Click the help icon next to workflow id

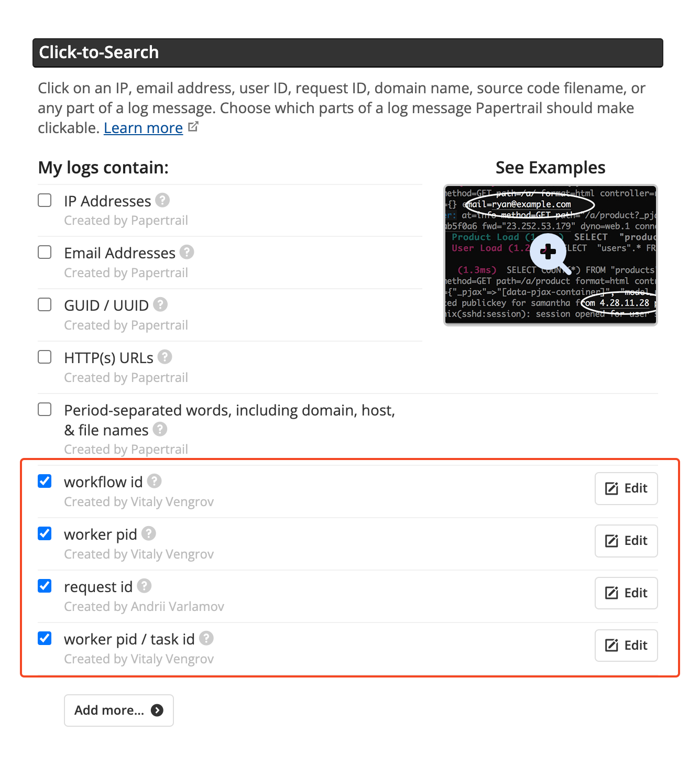point(155,481)
